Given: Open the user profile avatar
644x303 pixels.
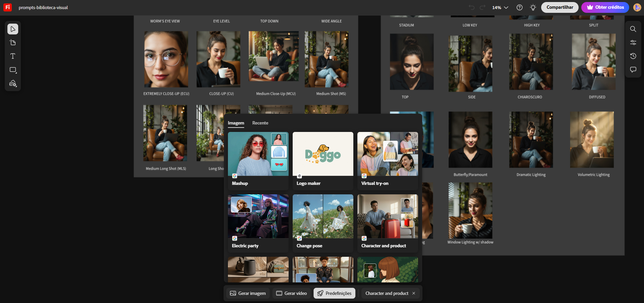Looking at the screenshot, I should (637, 7).
